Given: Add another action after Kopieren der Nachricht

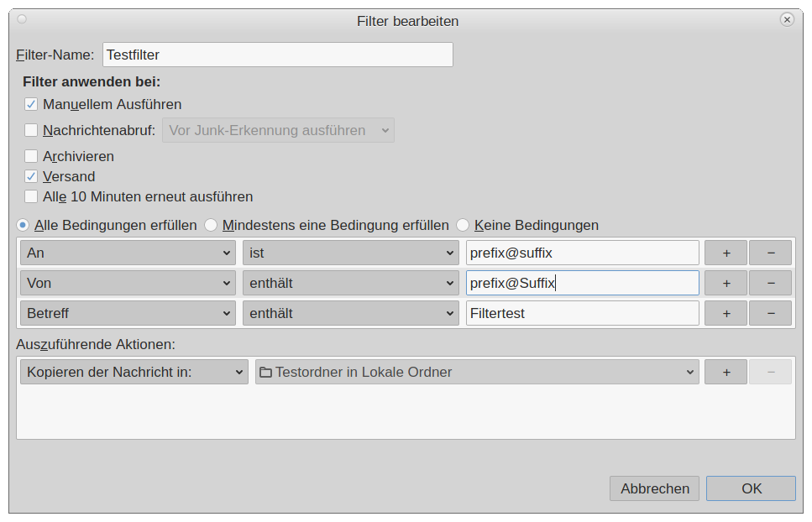Looking at the screenshot, I should 726,372.
